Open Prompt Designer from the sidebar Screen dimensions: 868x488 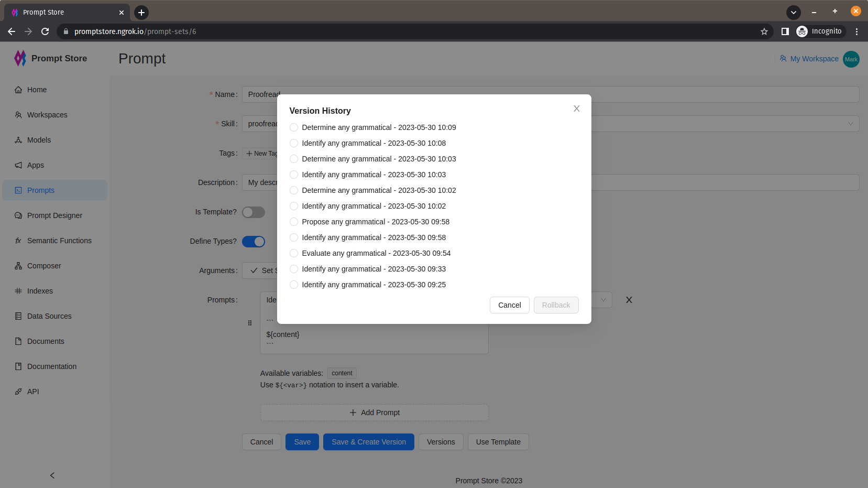[x=54, y=215]
